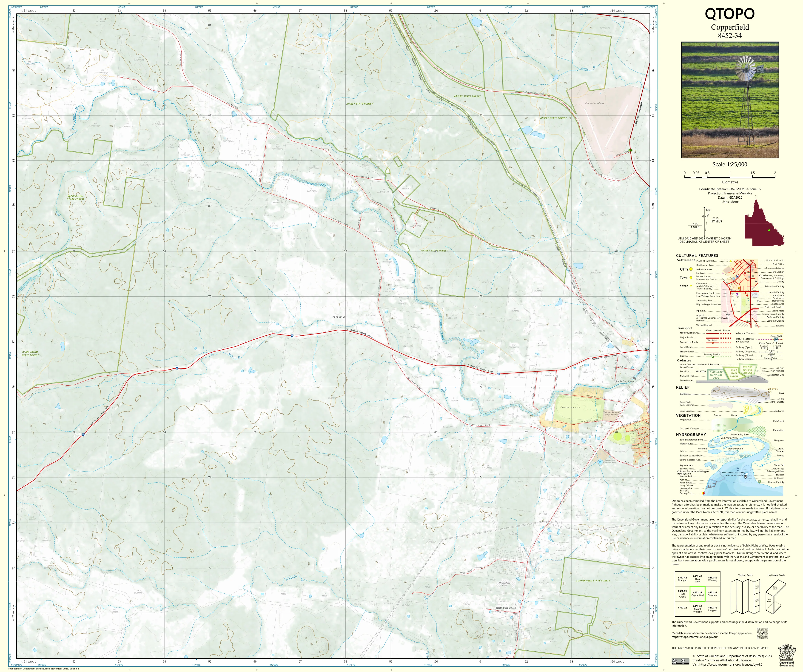Click the CLERMONT locality label on map
The height and width of the screenshot is (672, 803).
point(339,317)
